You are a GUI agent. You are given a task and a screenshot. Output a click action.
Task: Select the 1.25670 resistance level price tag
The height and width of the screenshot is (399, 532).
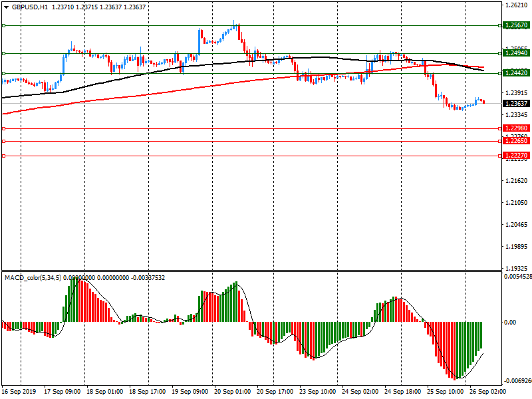(x=517, y=25)
